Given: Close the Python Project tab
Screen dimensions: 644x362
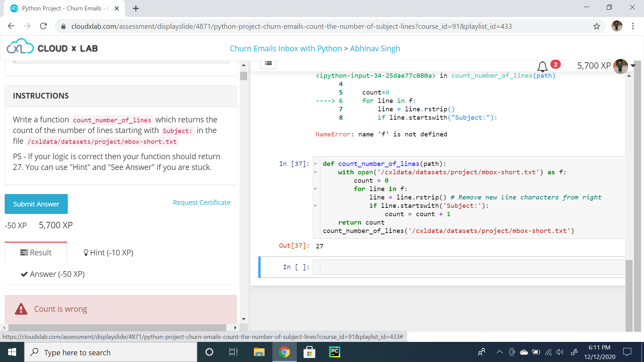Looking at the screenshot, I should [x=117, y=8].
